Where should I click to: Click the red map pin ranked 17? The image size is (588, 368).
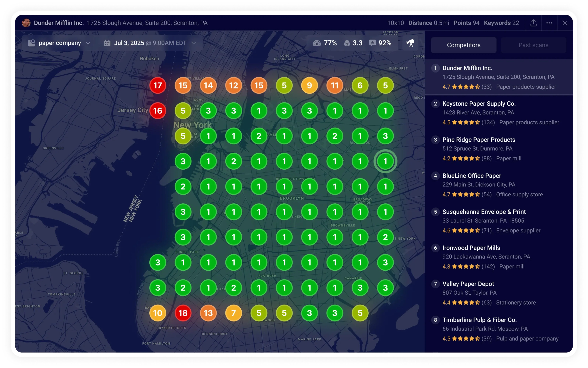pyautogui.click(x=158, y=85)
